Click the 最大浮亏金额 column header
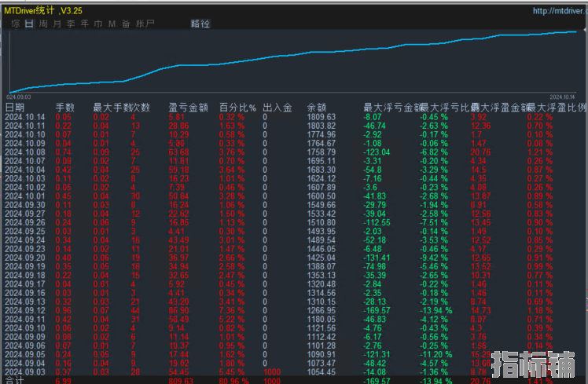 point(391,107)
